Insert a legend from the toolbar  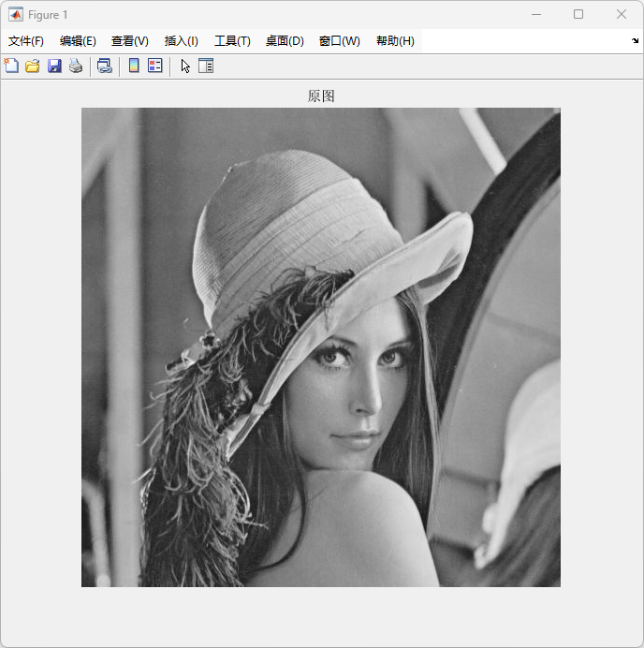click(x=155, y=66)
